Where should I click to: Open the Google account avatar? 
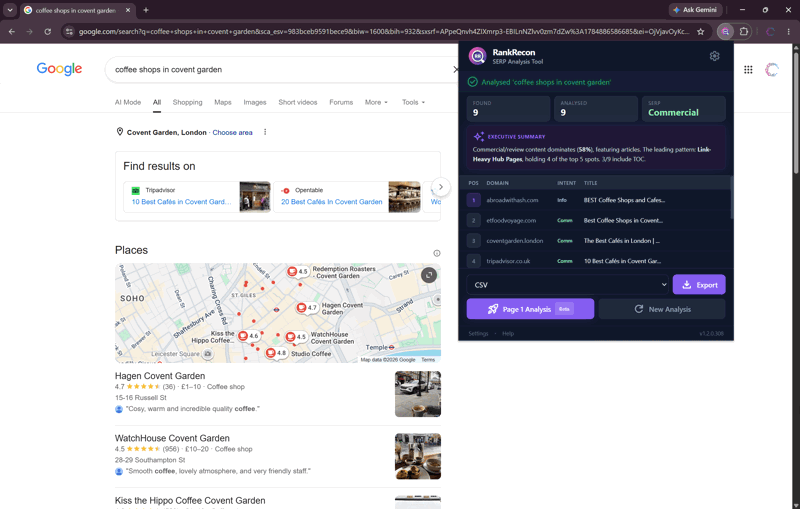pyautogui.click(x=771, y=70)
